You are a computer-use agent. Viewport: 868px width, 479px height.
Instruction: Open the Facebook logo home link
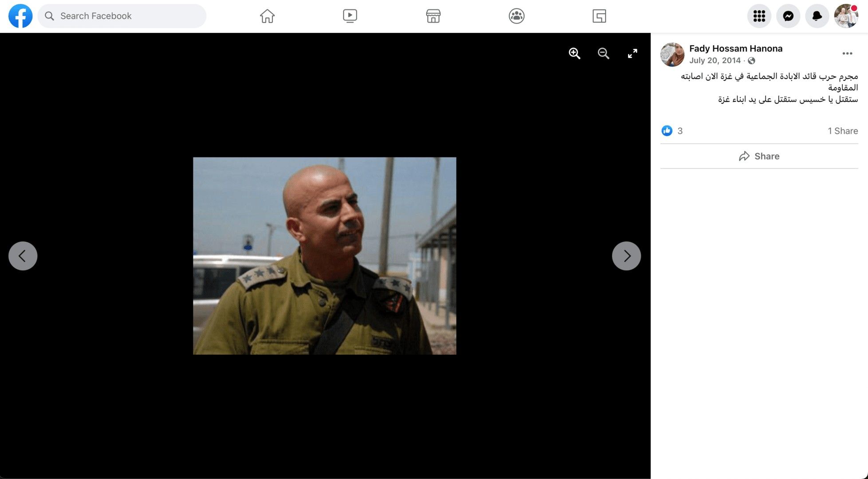coord(20,16)
